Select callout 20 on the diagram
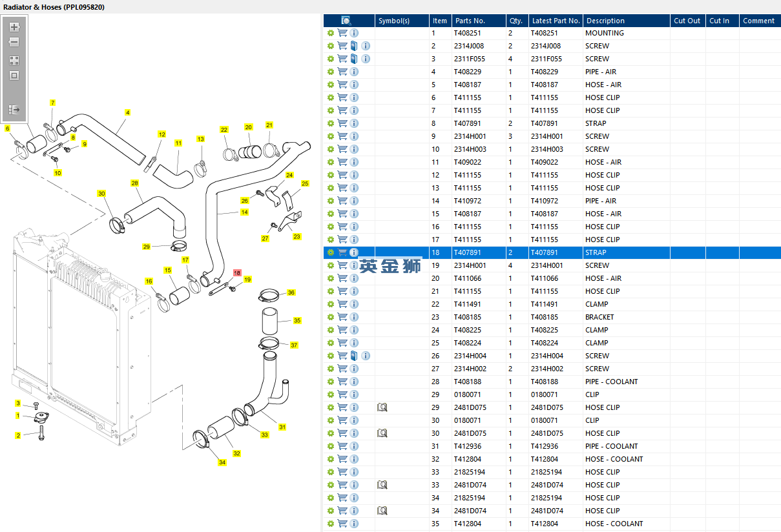The width and height of the screenshot is (781, 532). [x=248, y=127]
